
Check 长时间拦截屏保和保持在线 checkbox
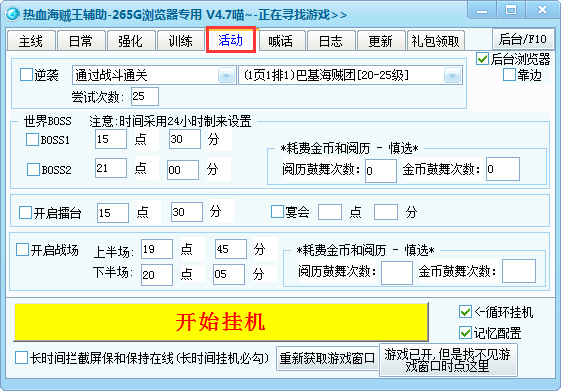pyautogui.click(x=21, y=357)
